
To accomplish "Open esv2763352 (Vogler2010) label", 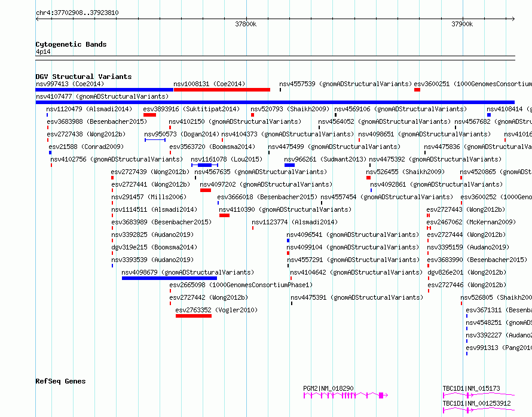I will pos(216,310).
